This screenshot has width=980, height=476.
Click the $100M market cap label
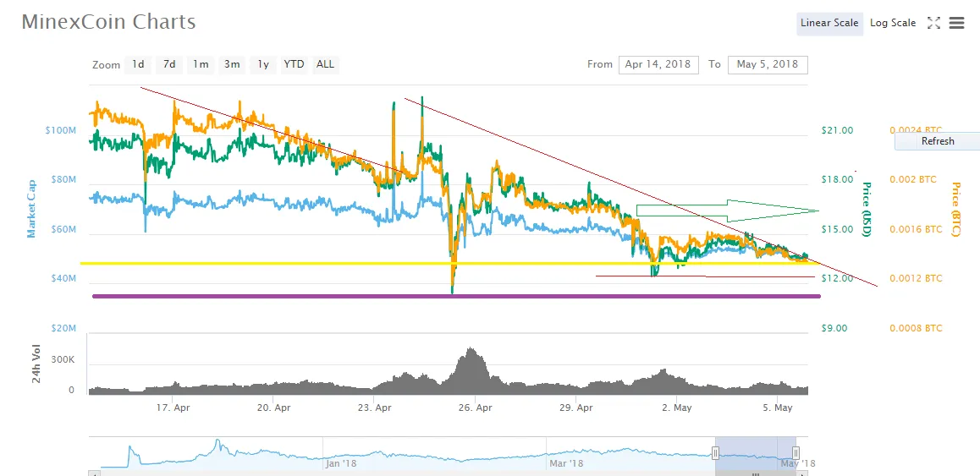click(x=61, y=130)
